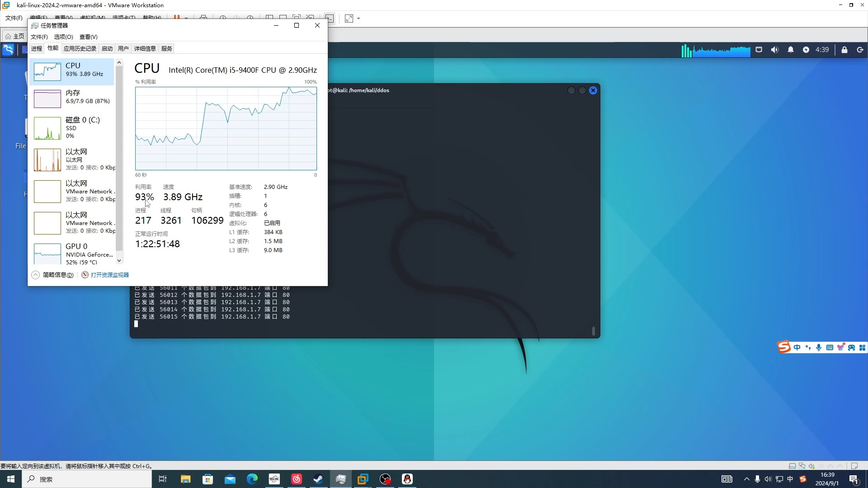Click the sidebar scroll-up arrow in Task Manager

(119, 62)
